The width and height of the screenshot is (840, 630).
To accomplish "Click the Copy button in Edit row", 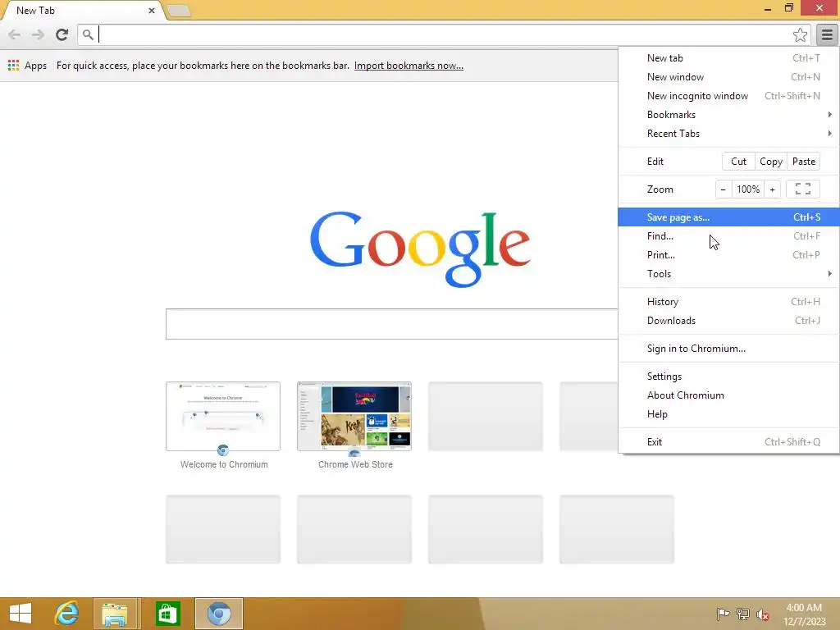I will coord(771,162).
